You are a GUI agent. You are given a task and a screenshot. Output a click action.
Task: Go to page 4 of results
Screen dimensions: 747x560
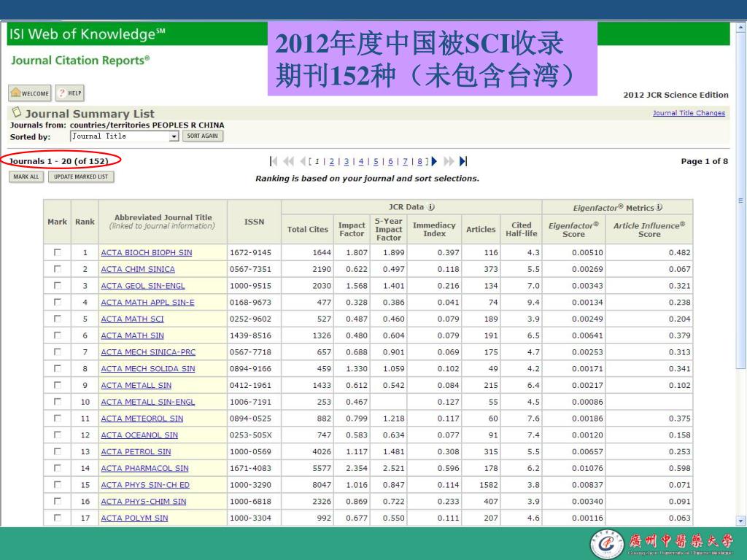pyautogui.click(x=361, y=161)
